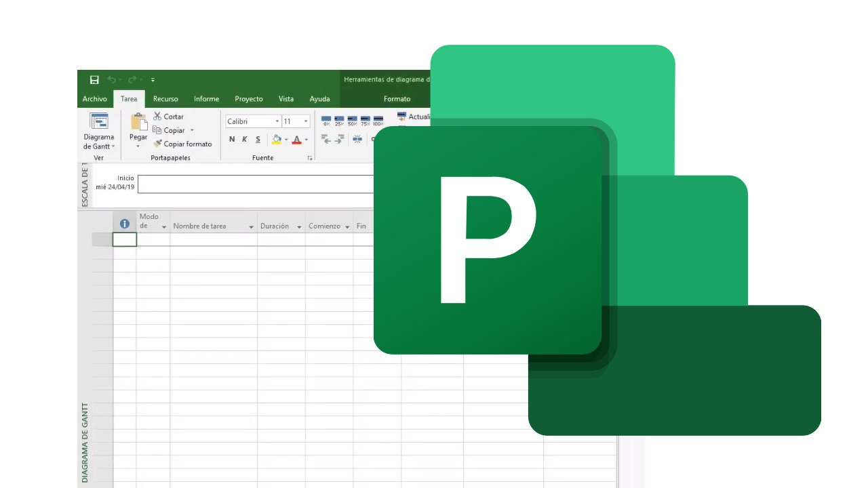
Task: Open the Modo de tarea column filter arrow
Action: point(164,227)
